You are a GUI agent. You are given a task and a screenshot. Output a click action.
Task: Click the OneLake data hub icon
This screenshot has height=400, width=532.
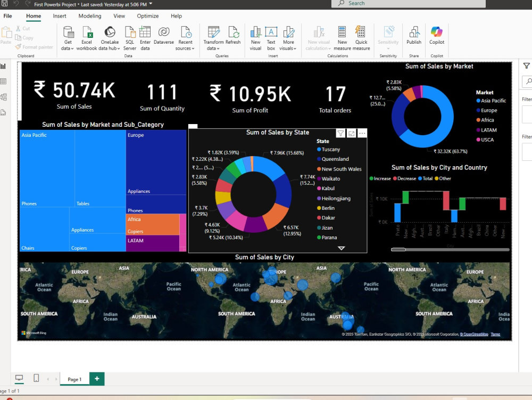[x=110, y=32]
